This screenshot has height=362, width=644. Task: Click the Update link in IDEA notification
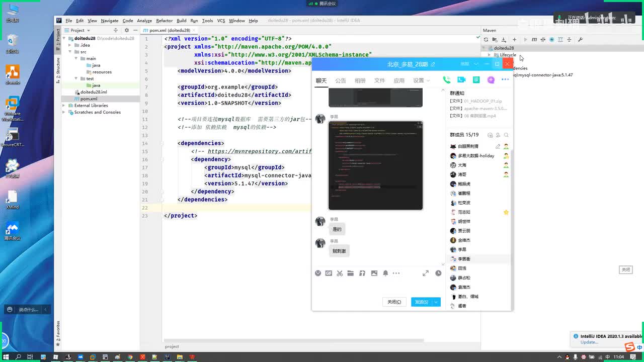coord(589,342)
